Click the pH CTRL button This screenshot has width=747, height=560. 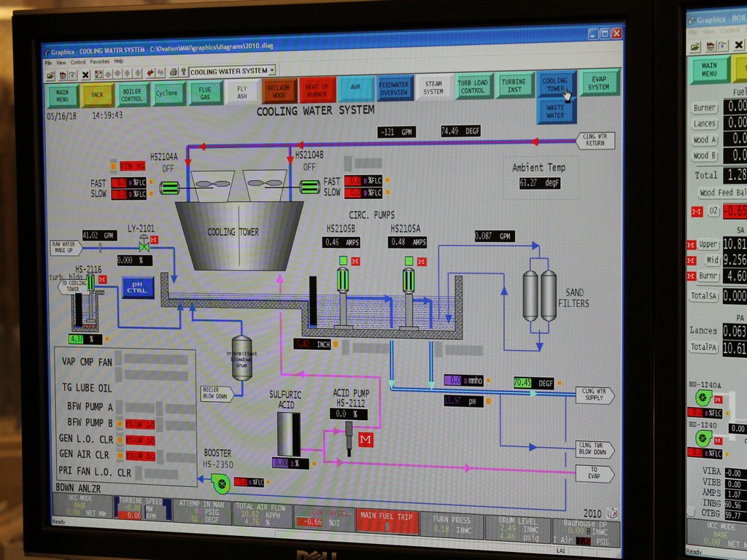click(137, 288)
